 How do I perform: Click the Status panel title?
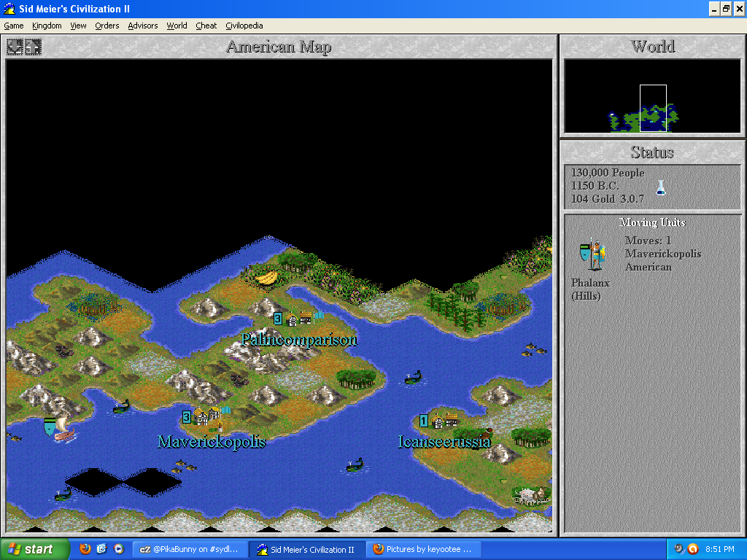(652, 152)
